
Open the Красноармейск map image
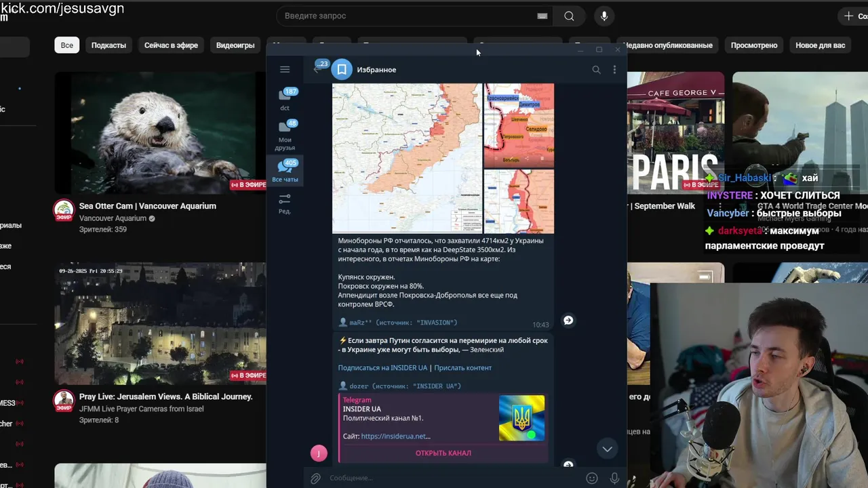pyautogui.click(x=519, y=125)
